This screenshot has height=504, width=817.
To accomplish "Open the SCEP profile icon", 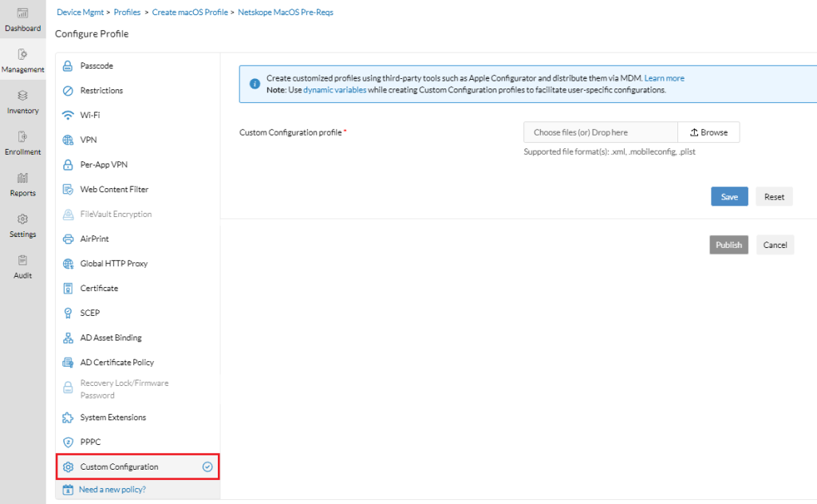I will (x=69, y=313).
